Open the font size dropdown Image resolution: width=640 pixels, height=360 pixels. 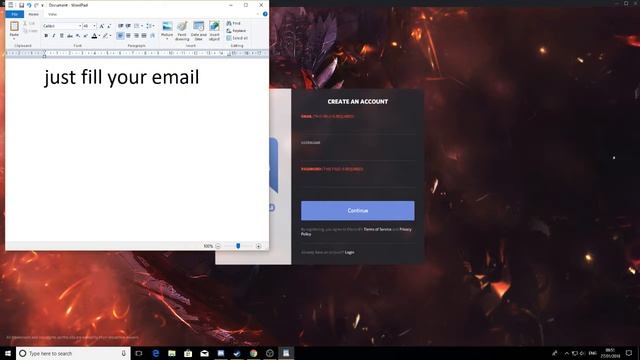coord(94,26)
